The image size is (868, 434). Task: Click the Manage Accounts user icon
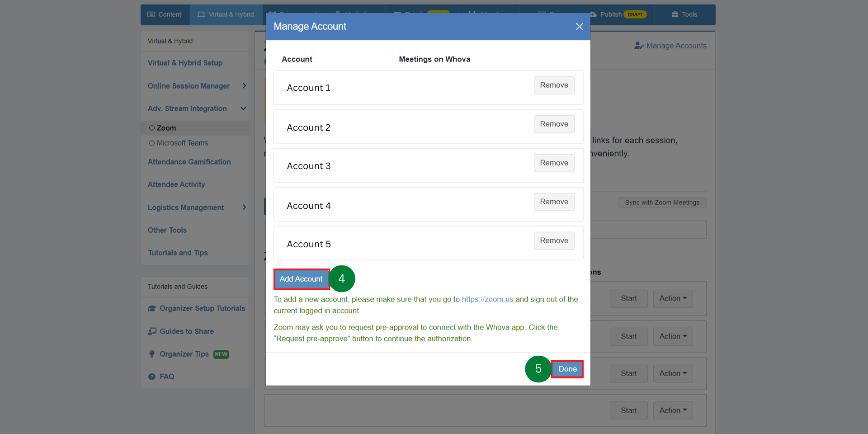pyautogui.click(x=639, y=46)
